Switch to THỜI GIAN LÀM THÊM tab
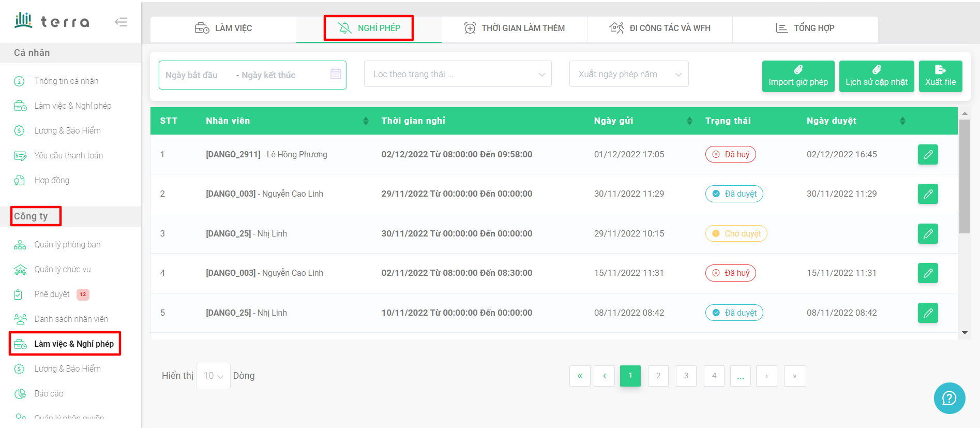This screenshot has width=980, height=428. [515, 28]
